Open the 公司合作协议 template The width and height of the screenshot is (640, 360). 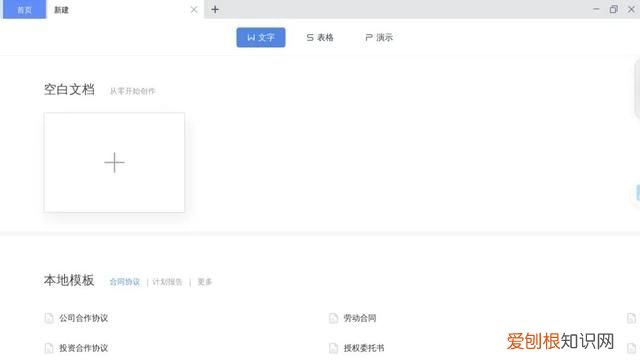[84, 318]
